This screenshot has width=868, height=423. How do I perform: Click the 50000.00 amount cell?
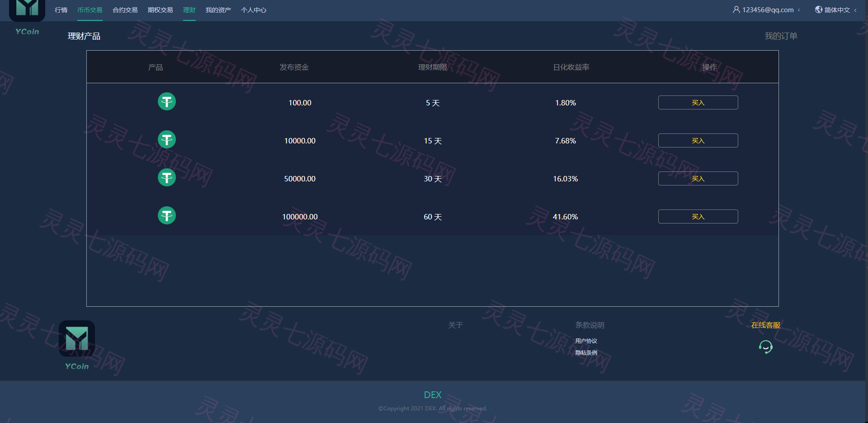[300, 179]
